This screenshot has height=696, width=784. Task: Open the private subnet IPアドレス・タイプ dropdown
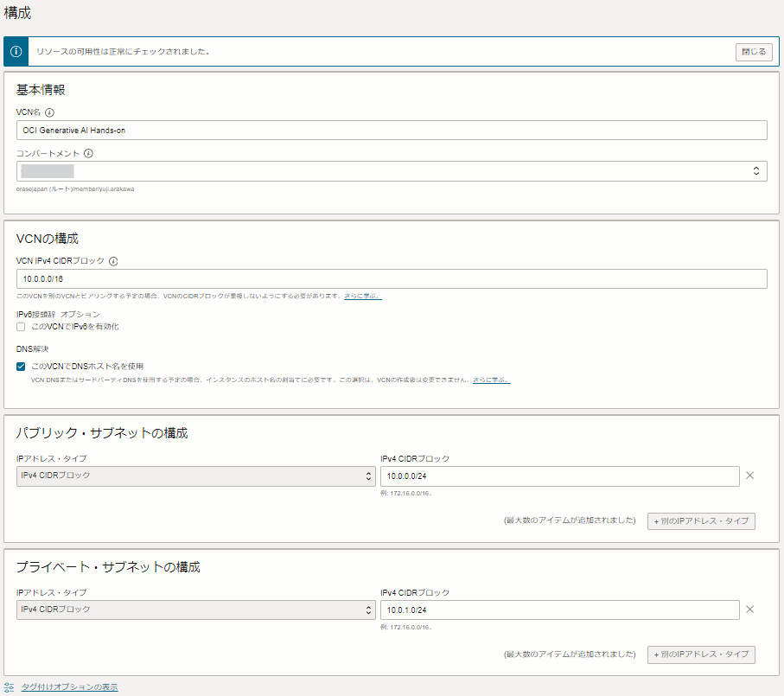click(x=195, y=610)
